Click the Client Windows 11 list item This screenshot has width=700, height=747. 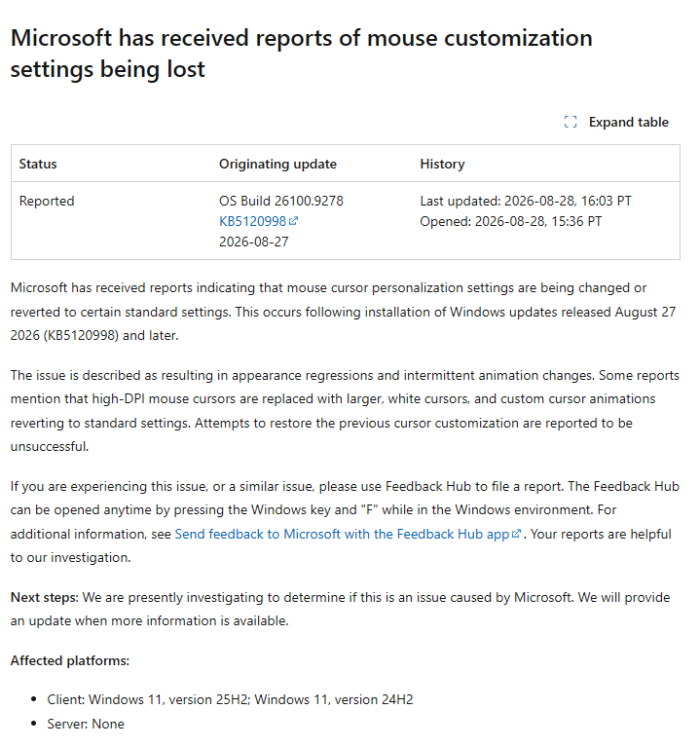coord(230,699)
